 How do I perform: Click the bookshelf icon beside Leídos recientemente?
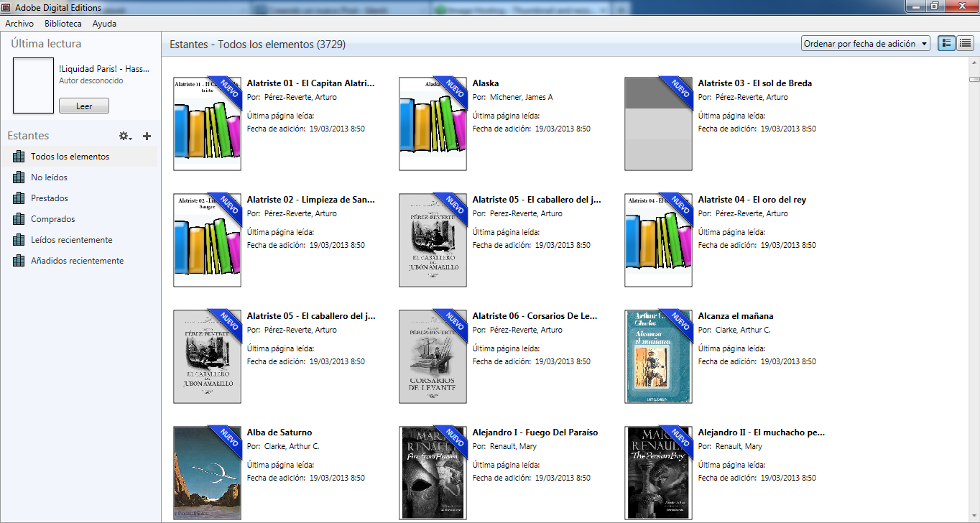[19, 240]
